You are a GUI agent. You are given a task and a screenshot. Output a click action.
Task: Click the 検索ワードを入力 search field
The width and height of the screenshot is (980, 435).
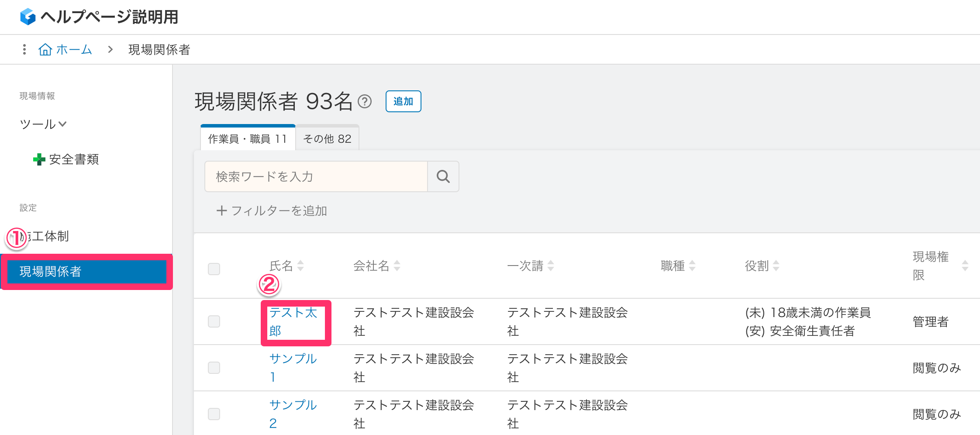316,176
